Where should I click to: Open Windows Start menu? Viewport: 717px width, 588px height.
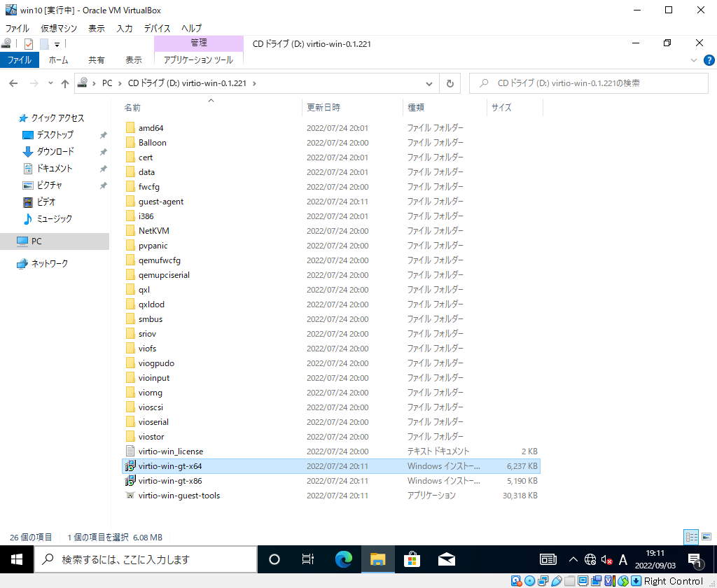click(17, 559)
